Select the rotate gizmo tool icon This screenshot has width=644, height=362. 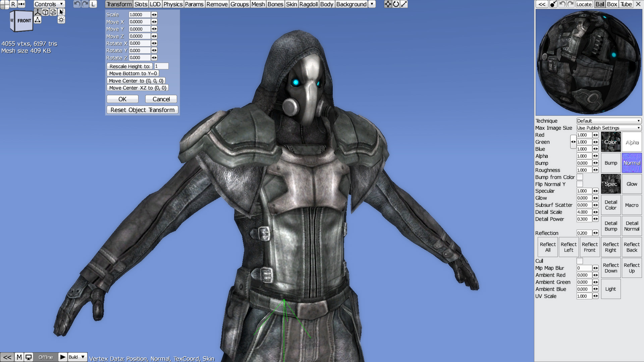[x=396, y=4]
